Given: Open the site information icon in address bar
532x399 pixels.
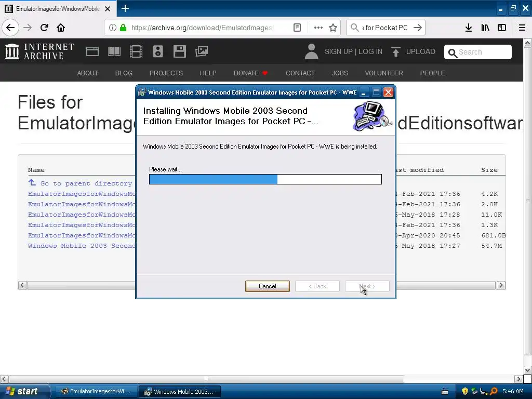Looking at the screenshot, I should [112, 28].
